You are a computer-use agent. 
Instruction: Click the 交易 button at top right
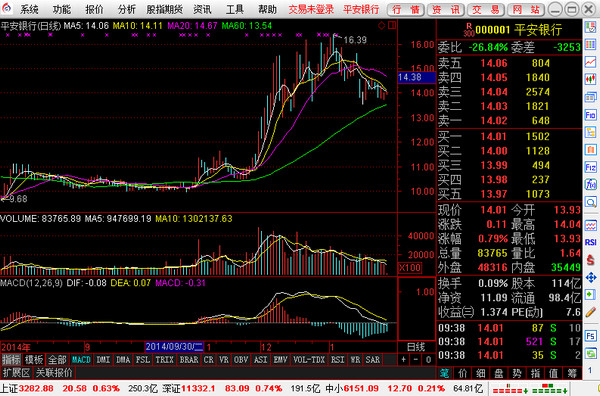[486, 9]
